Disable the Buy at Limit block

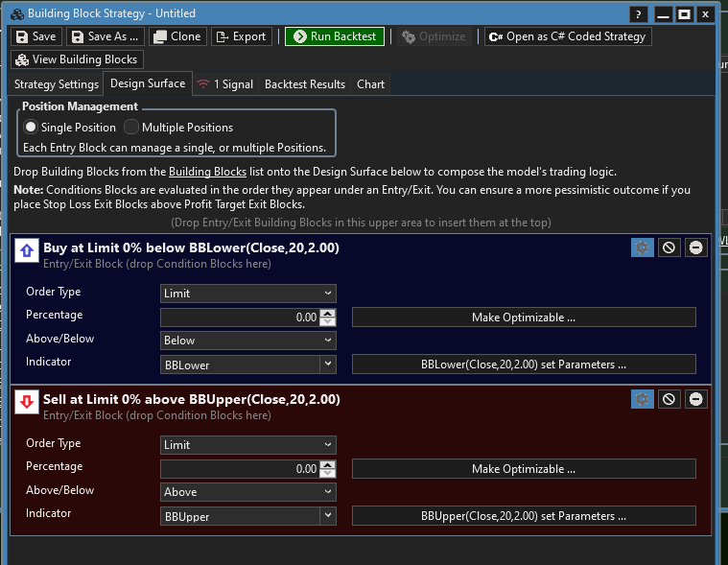point(669,247)
